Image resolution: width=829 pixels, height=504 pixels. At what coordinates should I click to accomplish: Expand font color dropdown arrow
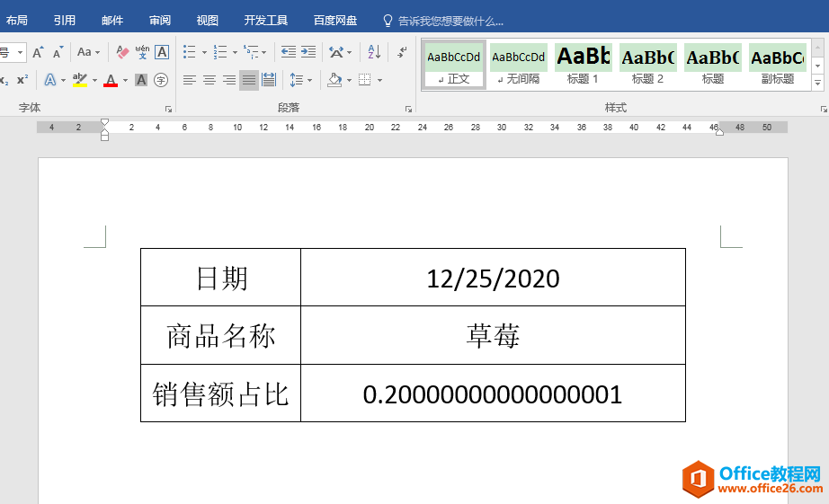pyautogui.click(x=125, y=80)
